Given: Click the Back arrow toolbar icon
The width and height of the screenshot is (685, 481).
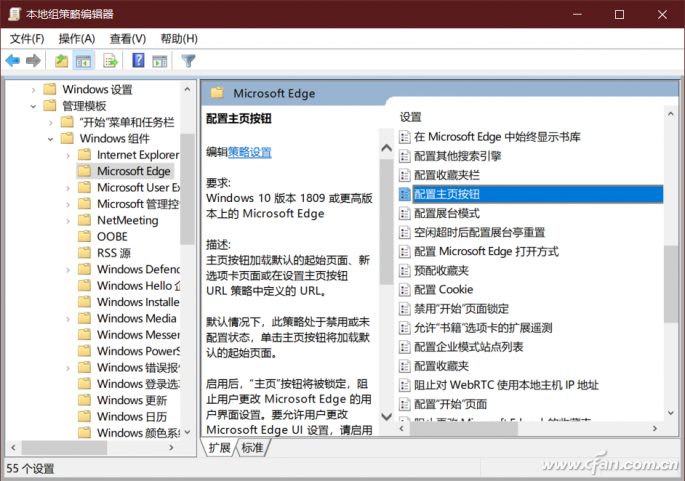Looking at the screenshot, I should tap(13, 60).
